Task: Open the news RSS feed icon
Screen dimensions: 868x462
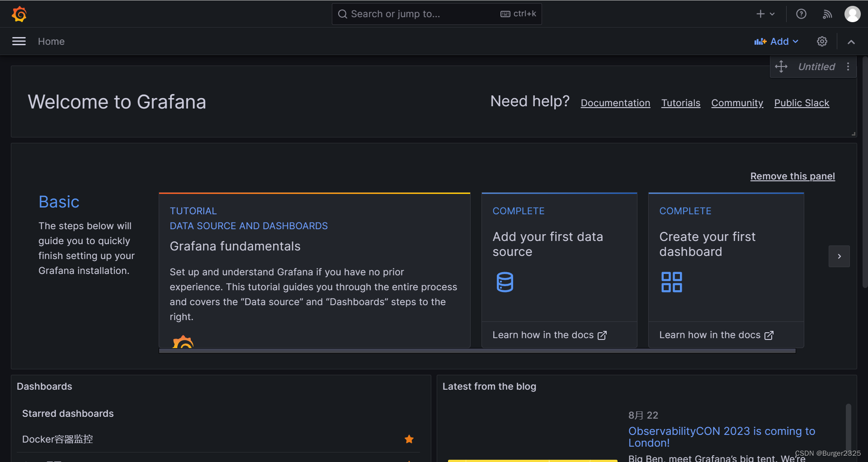Action: coord(827,14)
